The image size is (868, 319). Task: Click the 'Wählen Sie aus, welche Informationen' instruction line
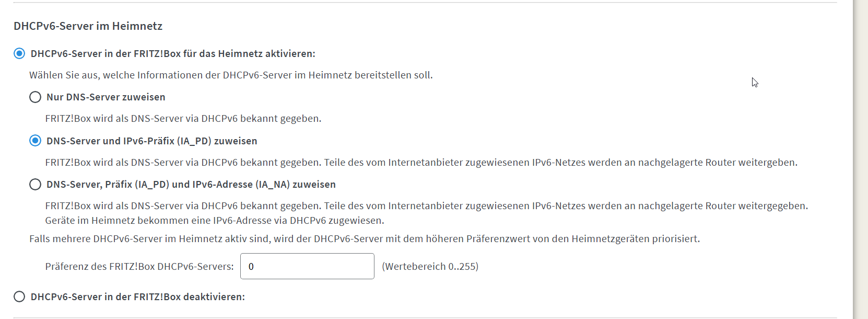pyautogui.click(x=231, y=75)
